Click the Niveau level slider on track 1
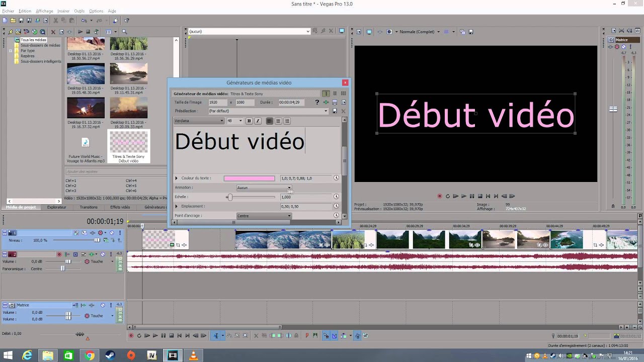Image resolution: width=644 pixels, height=362 pixels. coord(76,240)
